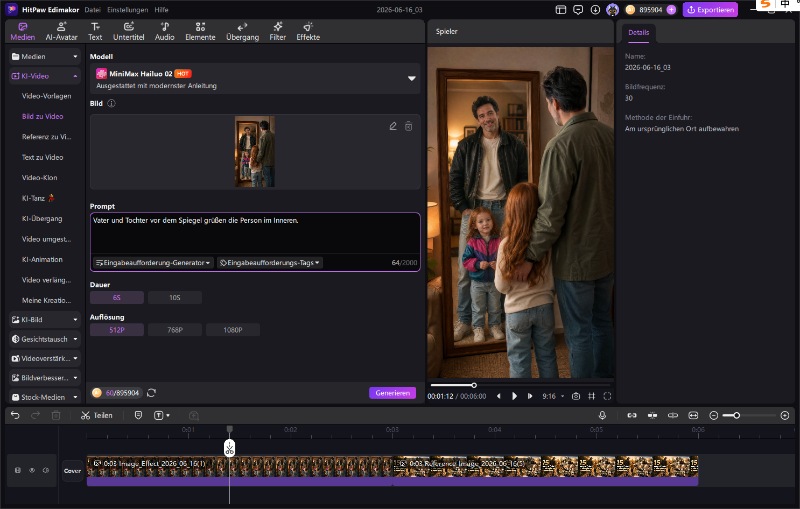Expand the Bildverbesser... sidebar section
Screen dimensions: 800x509
tap(45, 378)
